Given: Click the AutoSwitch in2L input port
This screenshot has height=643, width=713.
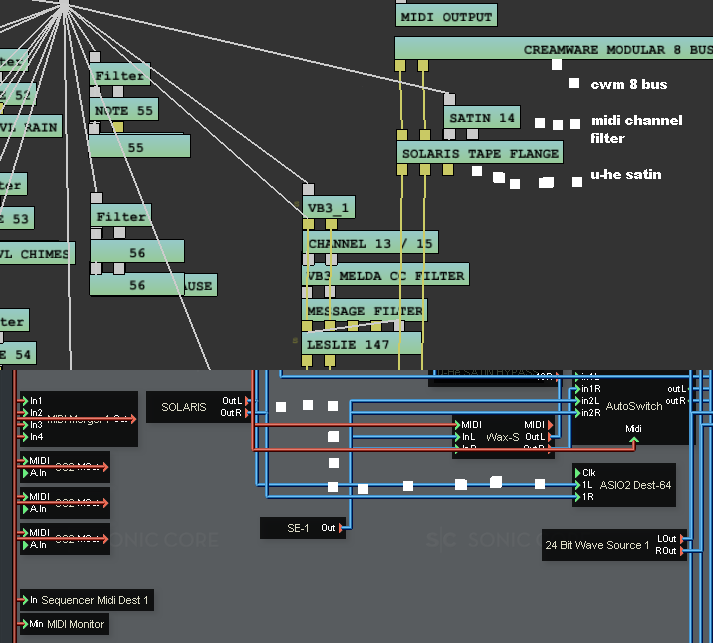Looking at the screenshot, I should pos(577,401).
